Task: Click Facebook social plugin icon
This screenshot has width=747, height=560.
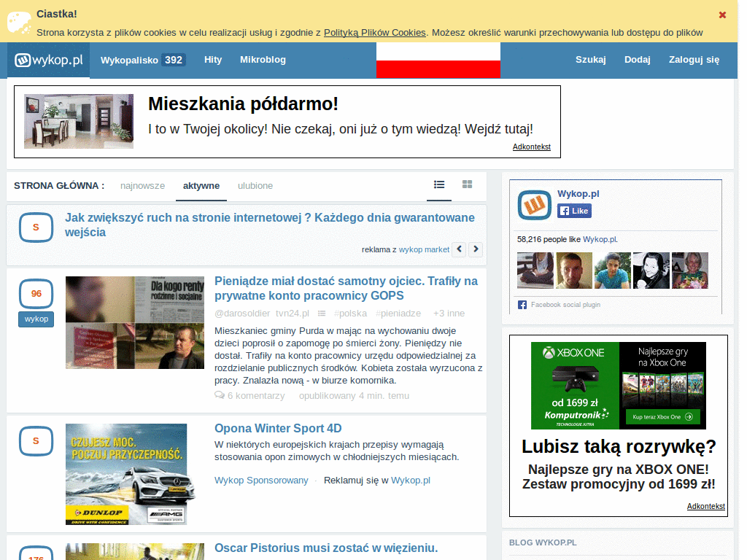Action: pyautogui.click(x=522, y=305)
